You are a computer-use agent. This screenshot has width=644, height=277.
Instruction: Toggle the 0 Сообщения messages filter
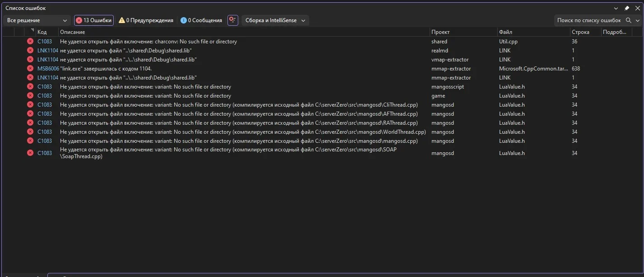pyautogui.click(x=201, y=20)
